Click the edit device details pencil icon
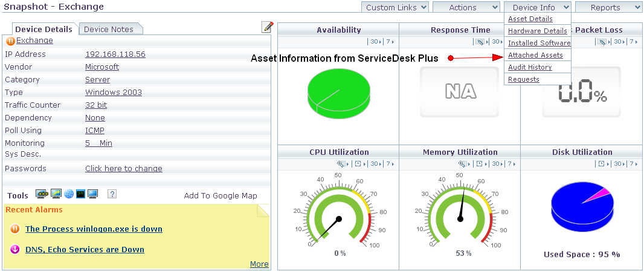The width and height of the screenshot is (644, 271). [267, 27]
